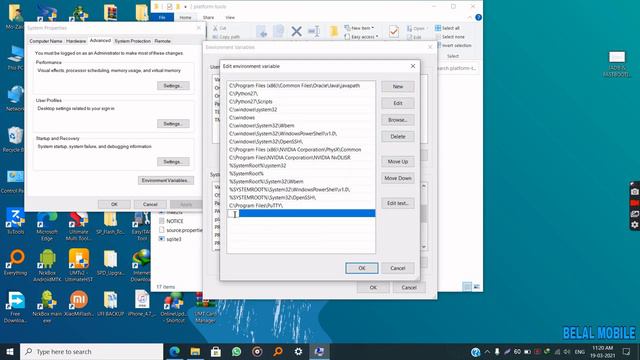Collapse the File Explorer ribbon chevron

pyautogui.click(x=470, y=18)
